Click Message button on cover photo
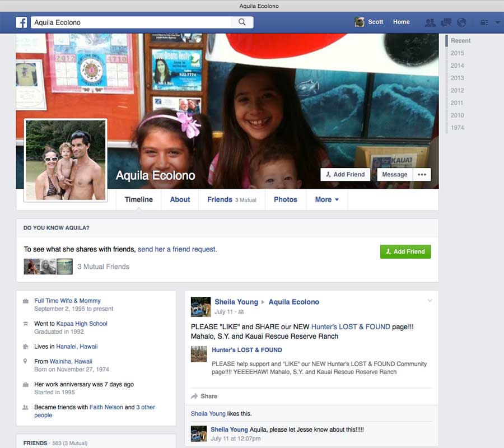The height and width of the screenshot is (448, 504). 395,175
